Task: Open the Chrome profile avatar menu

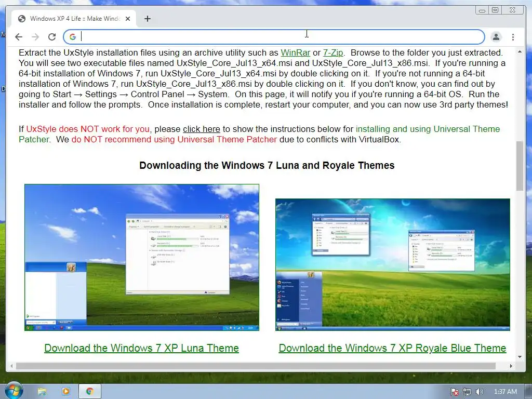Action: (496, 37)
